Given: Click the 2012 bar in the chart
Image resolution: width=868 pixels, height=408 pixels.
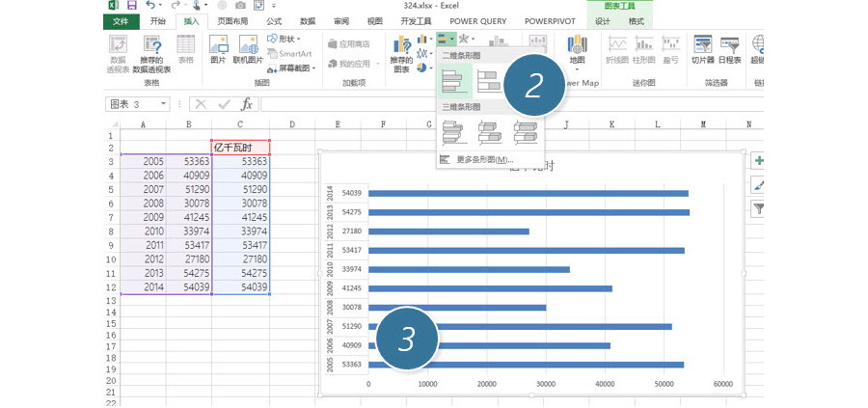Looking at the screenshot, I should click(448, 231).
